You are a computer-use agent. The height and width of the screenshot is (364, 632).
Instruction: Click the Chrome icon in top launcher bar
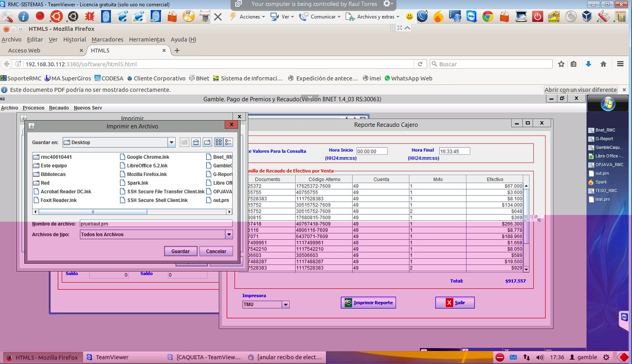(x=488, y=17)
